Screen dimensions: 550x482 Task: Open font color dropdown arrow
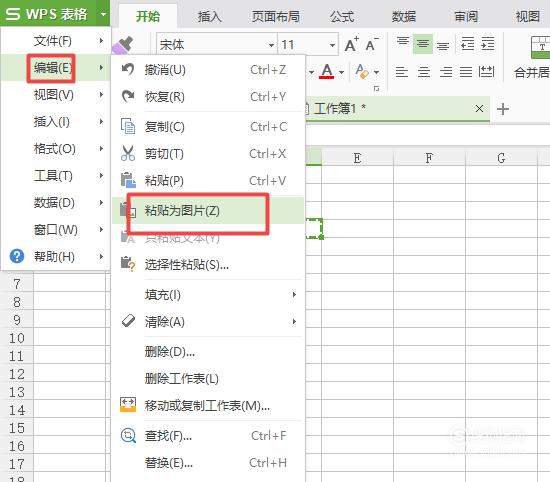tap(341, 72)
